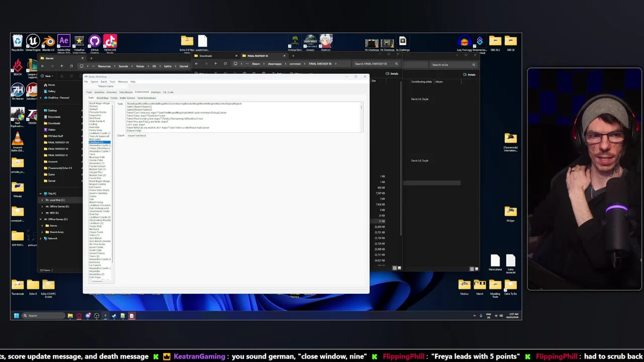This screenshot has width=644, height=362.
Task: Open the GitHub Desktop shortcut
Action: (x=95, y=43)
